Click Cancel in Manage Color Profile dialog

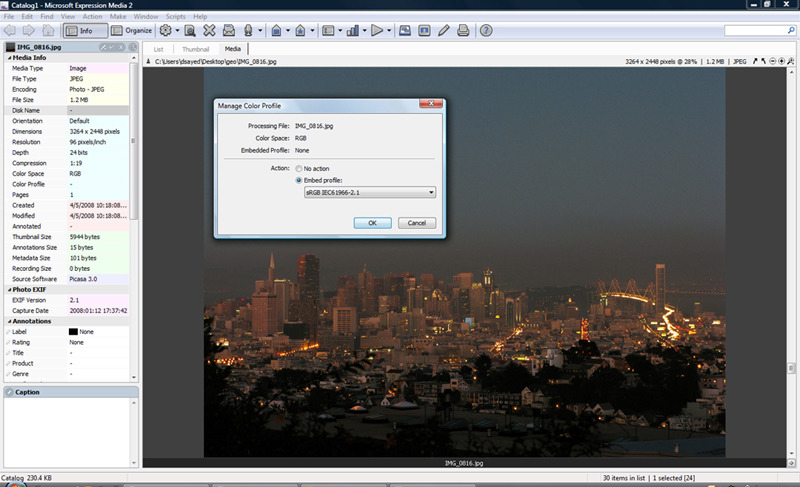[x=417, y=223]
